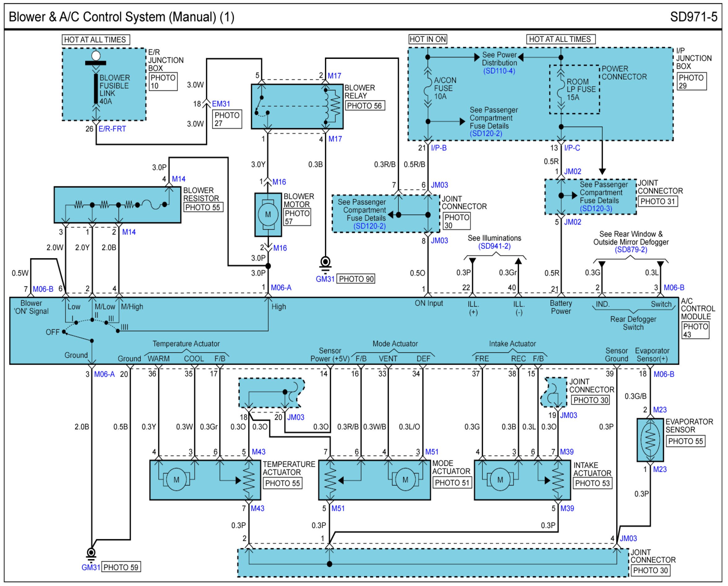Click the mode actuator motor symbol
Screen dimensions: 728x586
click(x=405, y=479)
